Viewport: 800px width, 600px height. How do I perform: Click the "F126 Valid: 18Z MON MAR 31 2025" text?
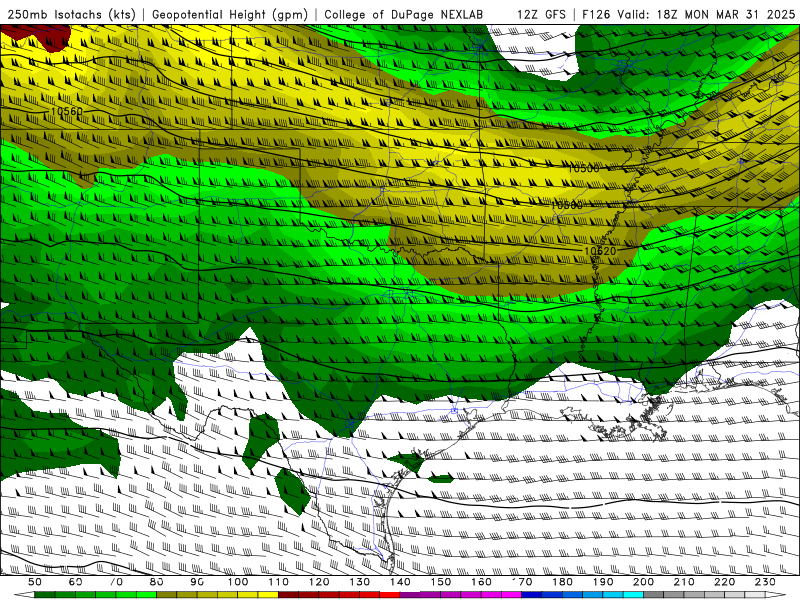click(x=688, y=14)
